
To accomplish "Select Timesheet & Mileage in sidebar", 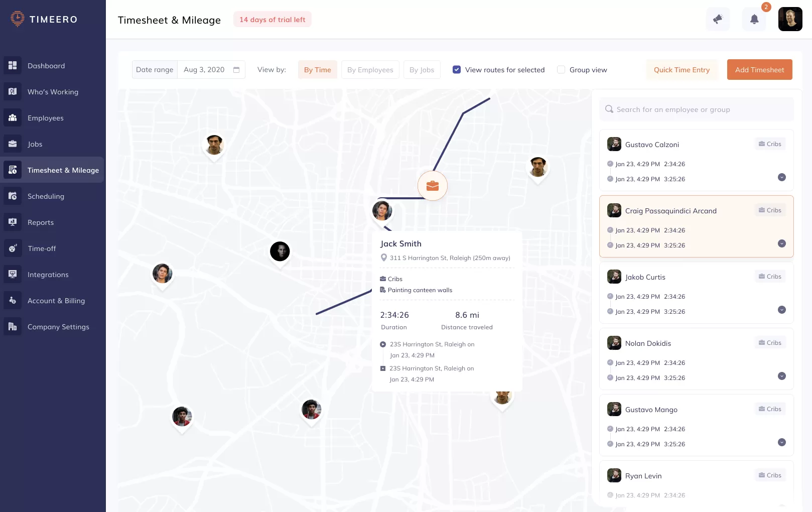I will [53, 170].
